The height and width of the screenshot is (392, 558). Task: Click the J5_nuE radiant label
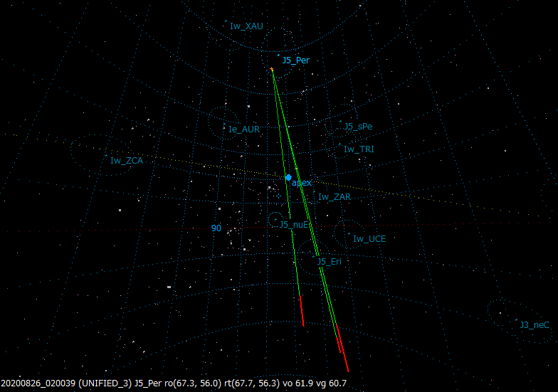click(x=293, y=225)
